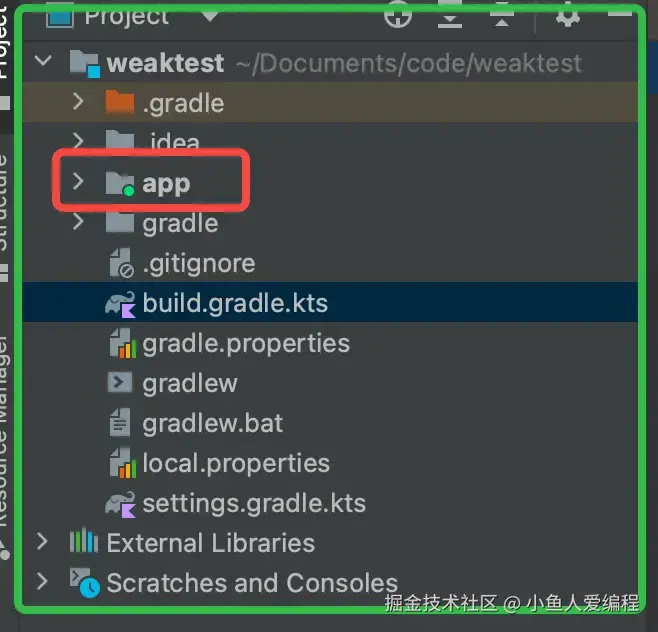Expand the External Libraries node
This screenshot has height=632, width=658.
42,542
